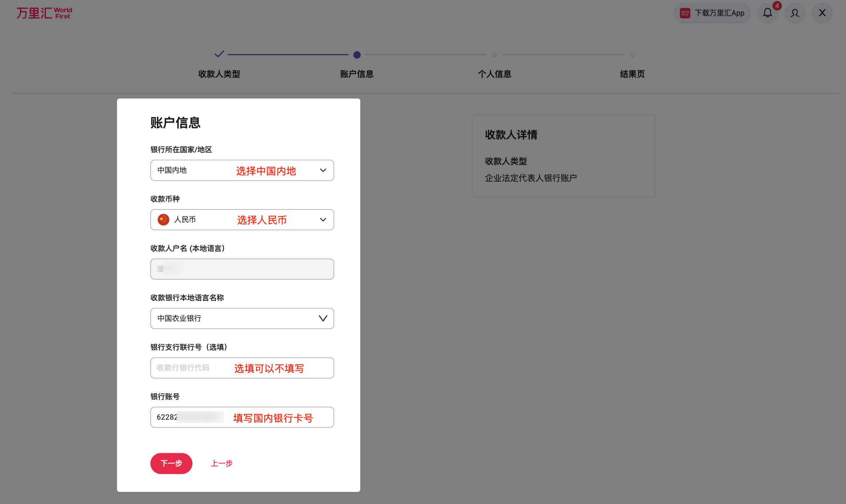This screenshot has width=846, height=504.
Task: Click the 上一步 link
Action: point(221,463)
